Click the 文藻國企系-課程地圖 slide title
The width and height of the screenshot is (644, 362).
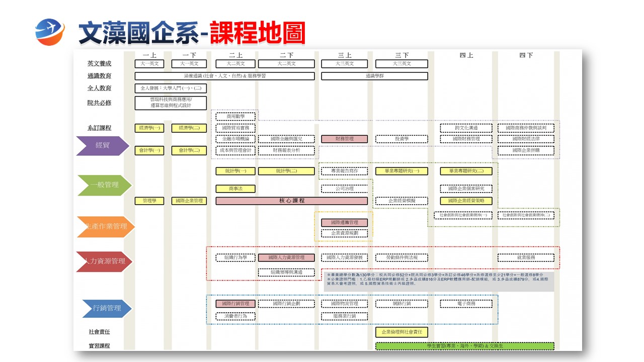coord(192,32)
